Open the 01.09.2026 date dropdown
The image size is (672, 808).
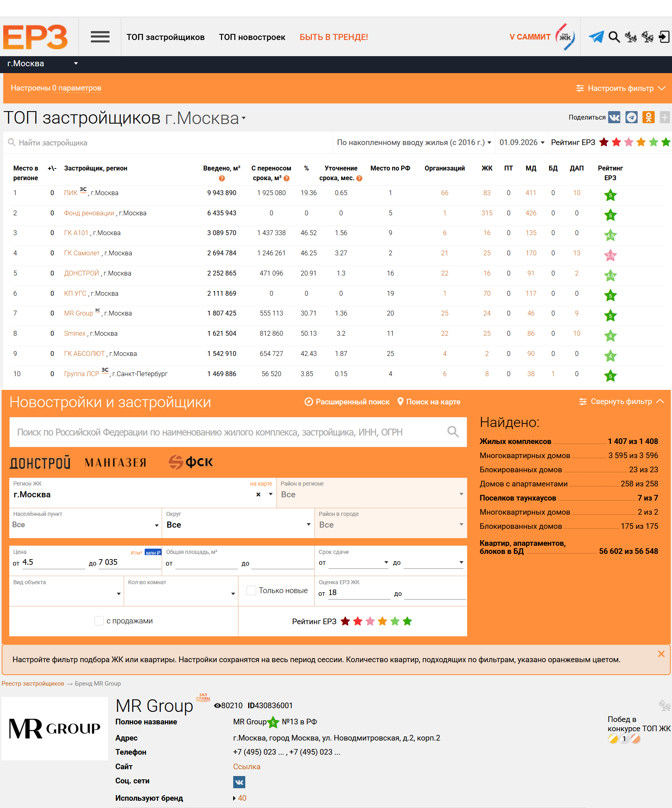click(522, 142)
